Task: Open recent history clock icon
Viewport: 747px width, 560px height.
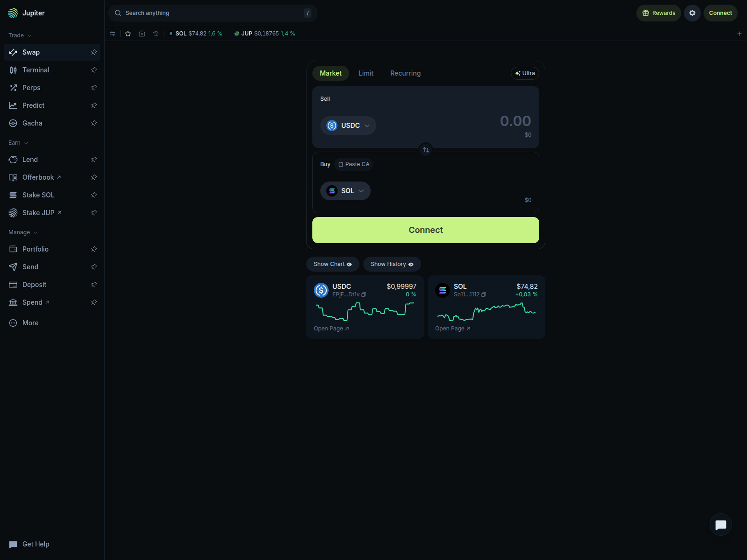Action: point(156,34)
